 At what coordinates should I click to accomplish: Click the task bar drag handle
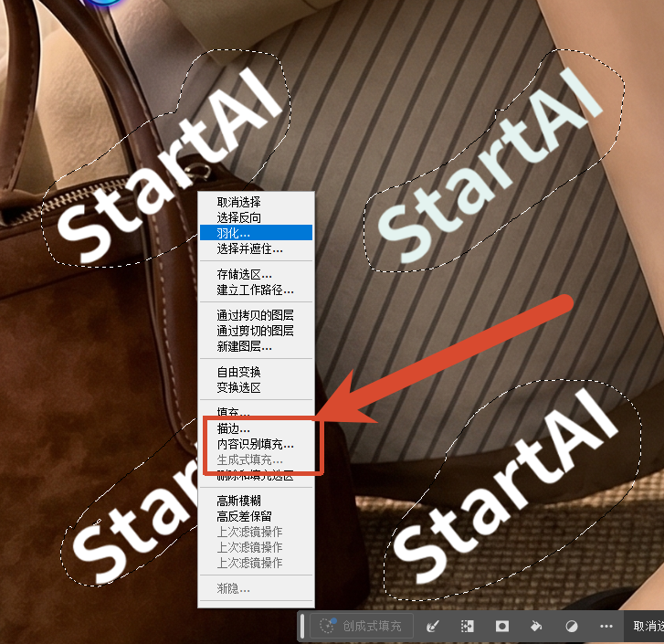(302, 626)
